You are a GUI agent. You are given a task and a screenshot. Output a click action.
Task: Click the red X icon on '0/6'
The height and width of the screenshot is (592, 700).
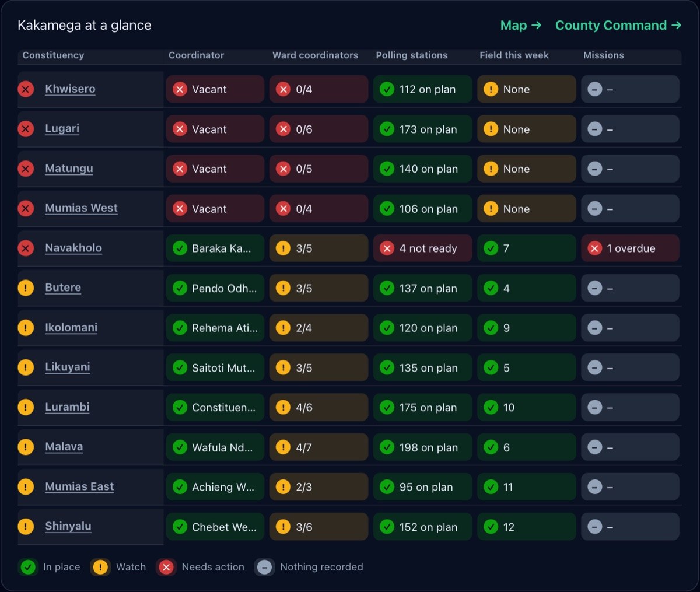click(283, 129)
